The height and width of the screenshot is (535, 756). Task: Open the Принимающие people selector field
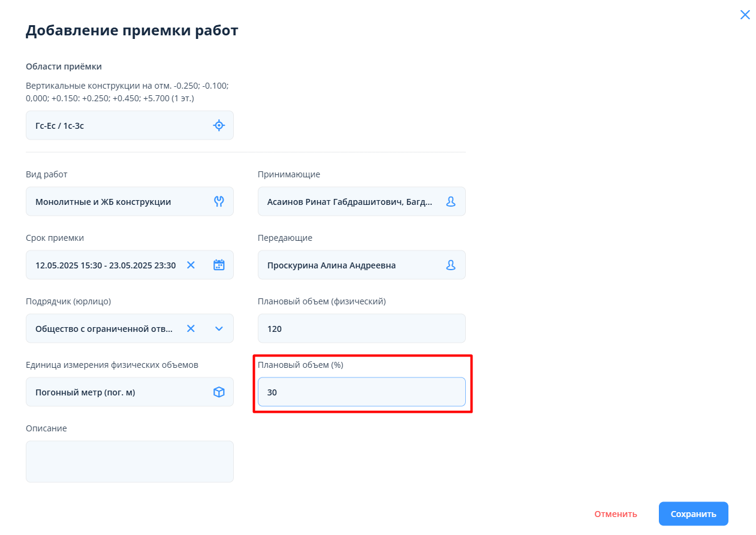tap(351, 202)
